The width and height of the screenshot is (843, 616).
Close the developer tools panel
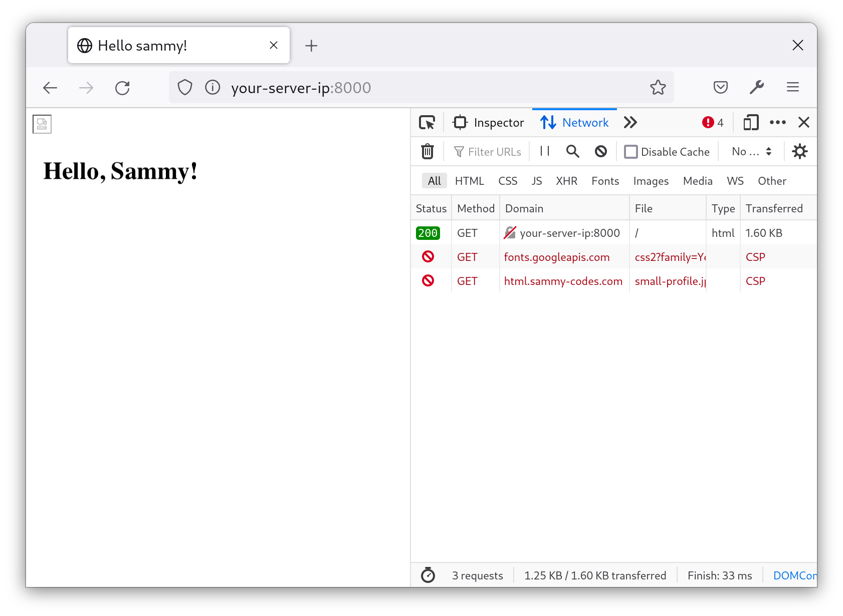[804, 123]
